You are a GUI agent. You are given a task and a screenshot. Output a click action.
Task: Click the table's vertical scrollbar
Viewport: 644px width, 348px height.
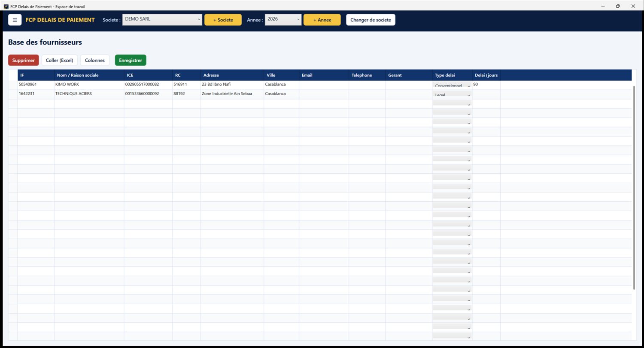634,188
